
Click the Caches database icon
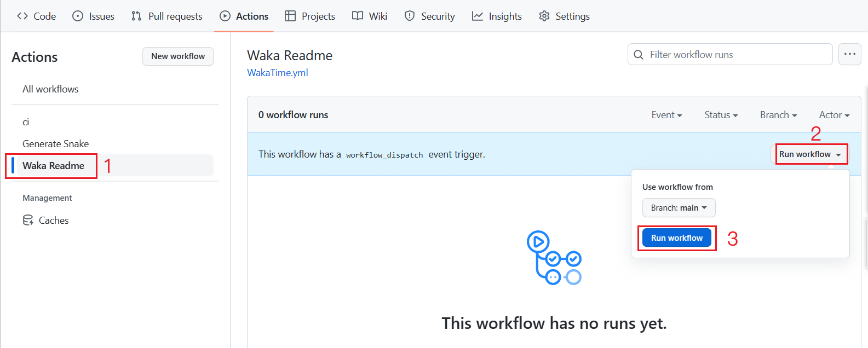[28, 221]
